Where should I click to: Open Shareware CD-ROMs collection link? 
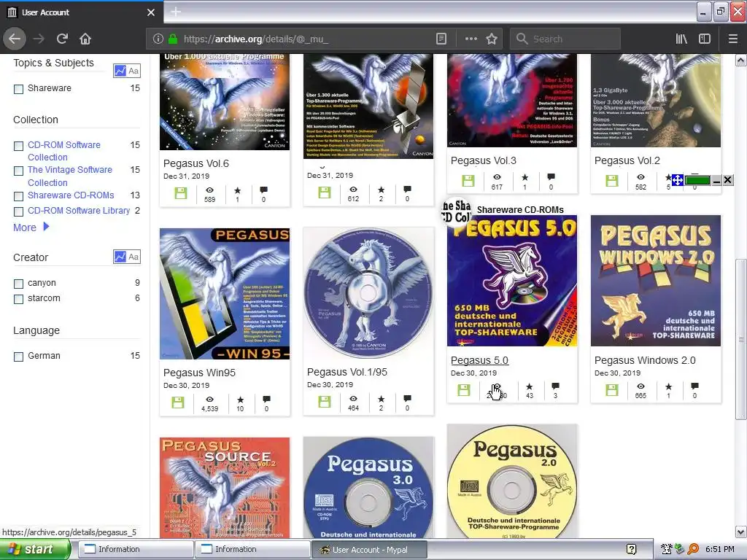click(71, 195)
